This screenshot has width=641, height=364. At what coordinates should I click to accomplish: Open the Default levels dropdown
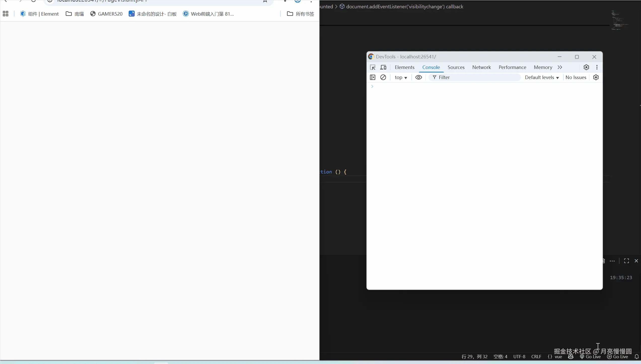pyautogui.click(x=542, y=78)
